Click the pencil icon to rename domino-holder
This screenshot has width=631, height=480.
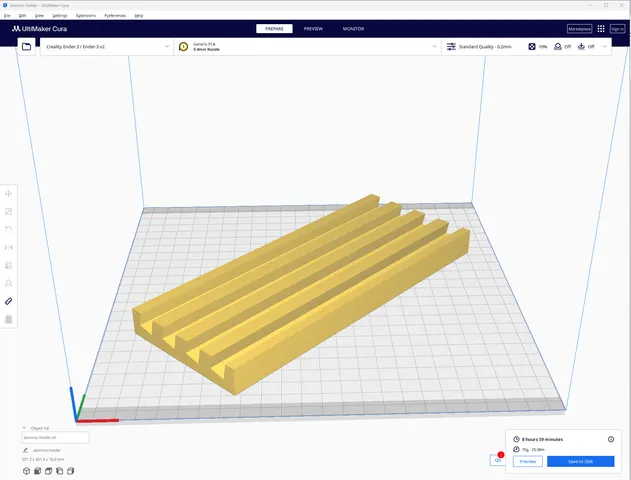pos(25,450)
